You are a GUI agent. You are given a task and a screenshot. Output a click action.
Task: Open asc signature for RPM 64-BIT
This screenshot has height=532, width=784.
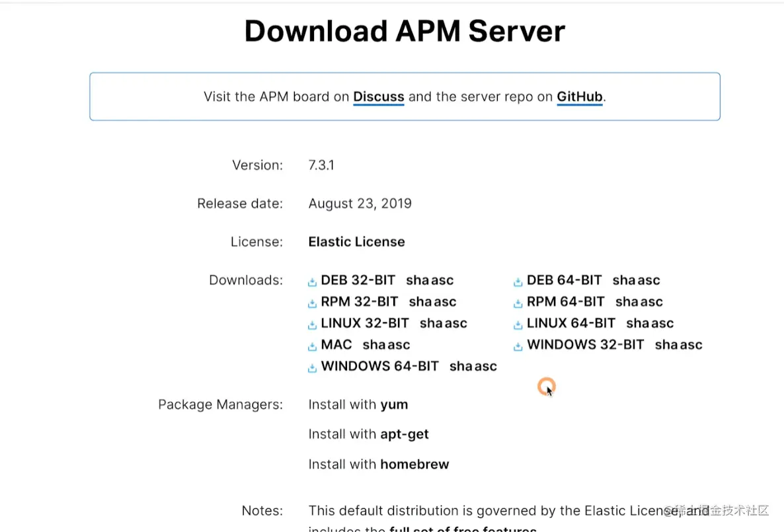point(651,301)
